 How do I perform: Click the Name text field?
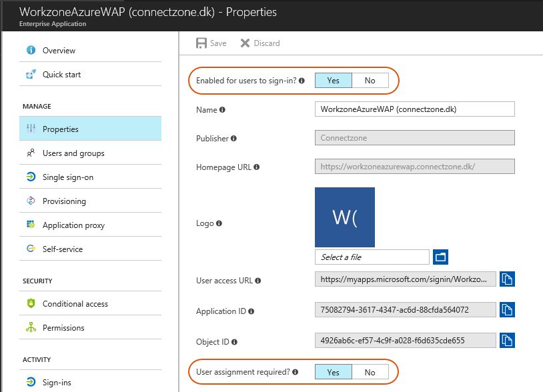(415, 109)
